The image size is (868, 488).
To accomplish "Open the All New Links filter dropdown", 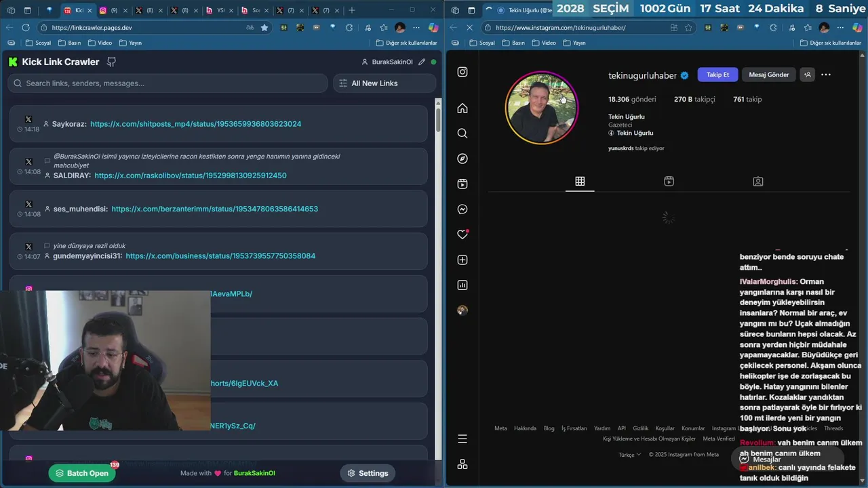I will [x=384, y=83].
